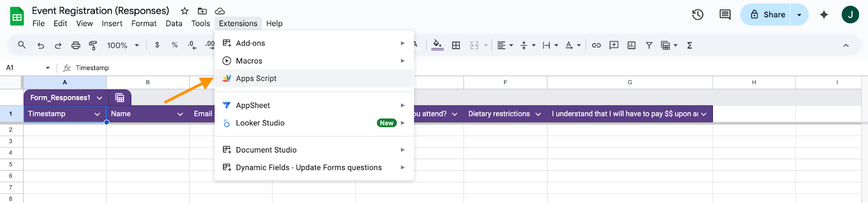Click the J account avatar
The image size is (868, 203).
[x=850, y=15]
